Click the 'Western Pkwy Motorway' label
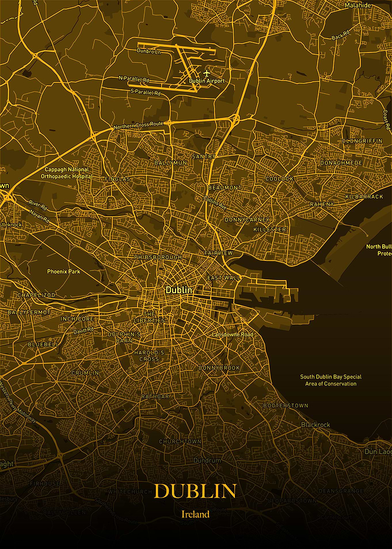 tap(17, 402)
